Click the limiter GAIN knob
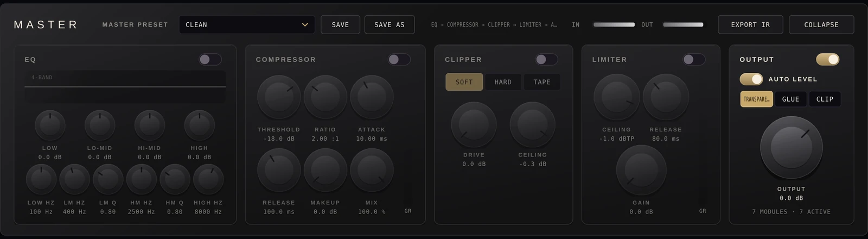Screen dimensions: 868x239 641,169
